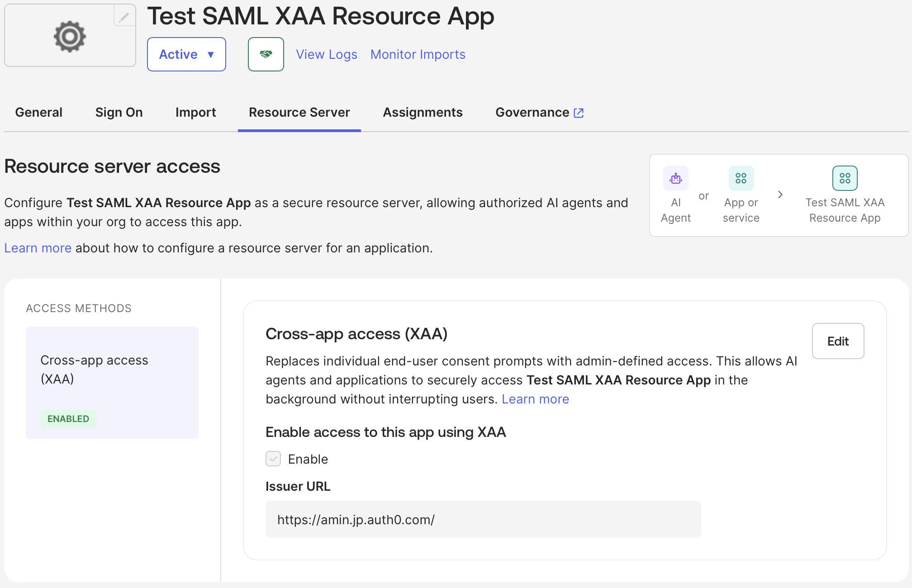Click the pencil edit logo icon
This screenshot has width=912, height=588.
(x=124, y=17)
